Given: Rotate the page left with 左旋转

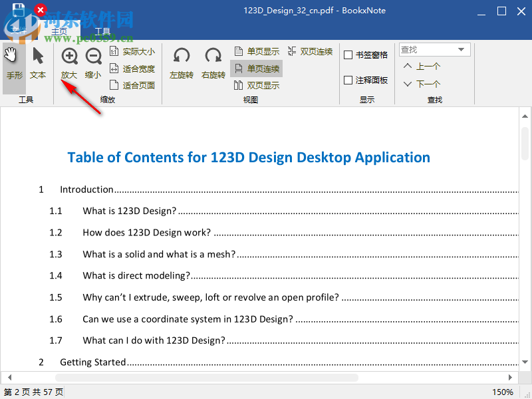Looking at the screenshot, I should (181, 63).
